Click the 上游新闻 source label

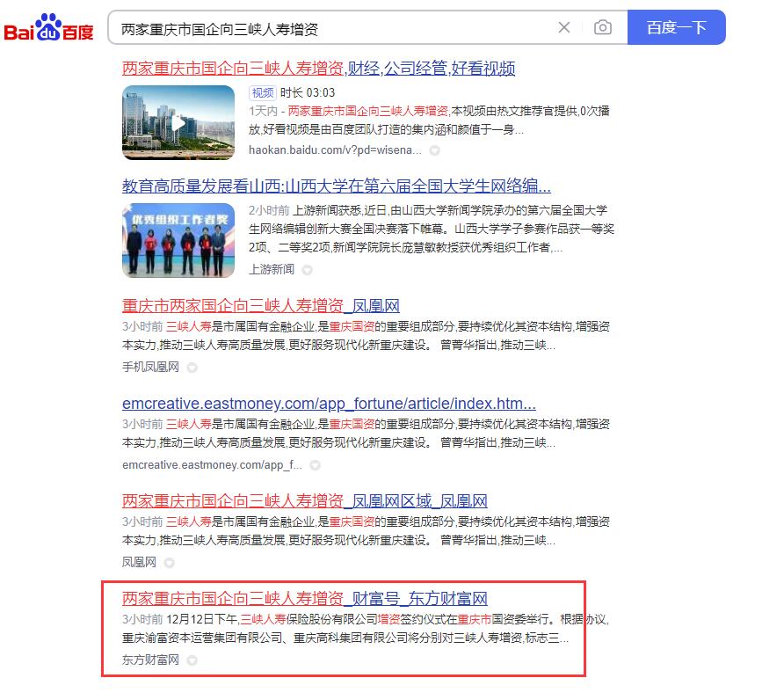click(x=272, y=270)
